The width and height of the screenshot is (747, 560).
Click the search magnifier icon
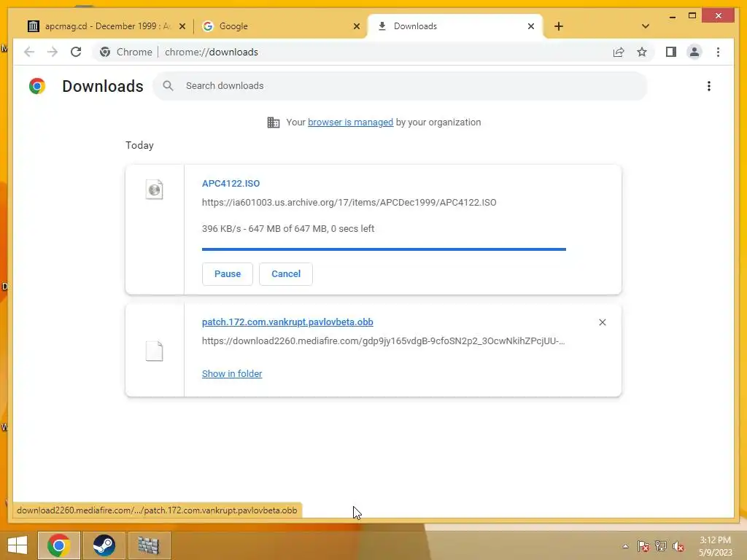[168, 86]
